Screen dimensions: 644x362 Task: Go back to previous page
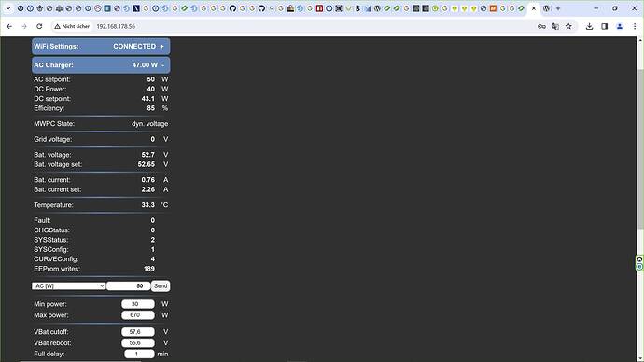9,26
